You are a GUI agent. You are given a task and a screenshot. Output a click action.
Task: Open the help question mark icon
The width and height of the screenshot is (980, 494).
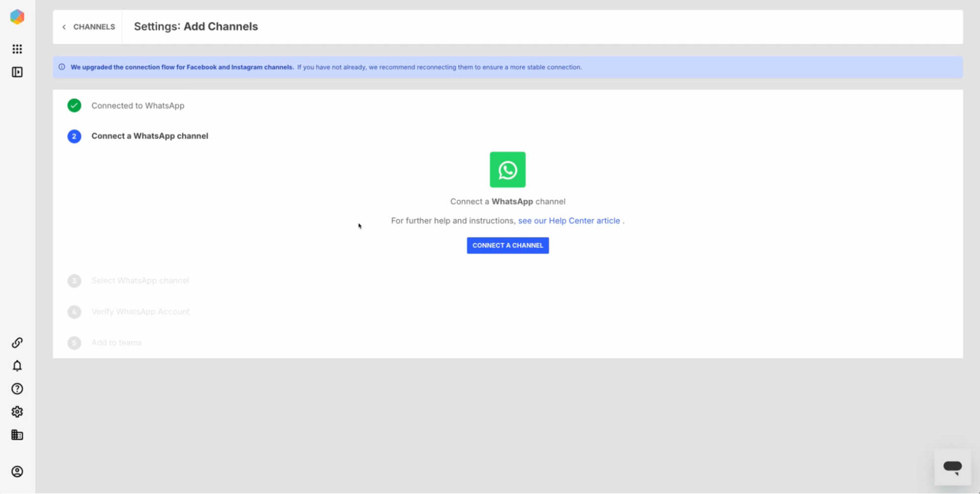point(17,389)
